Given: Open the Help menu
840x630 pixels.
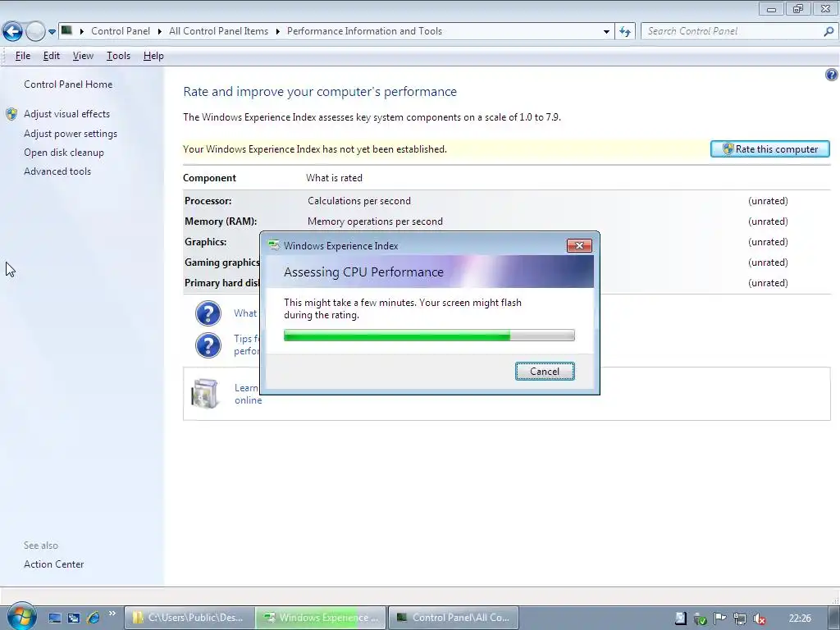Looking at the screenshot, I should click(153, 56).
